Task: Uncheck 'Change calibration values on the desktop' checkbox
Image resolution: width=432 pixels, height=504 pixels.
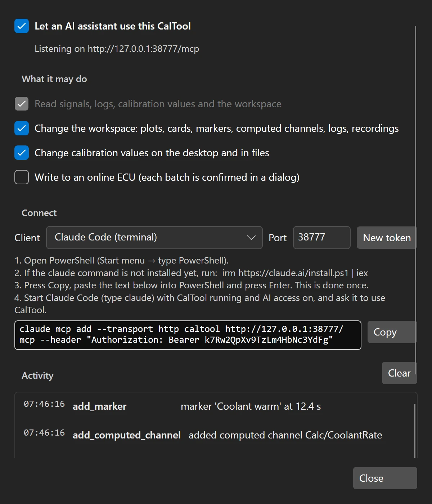Action: (x=22, y=153)
